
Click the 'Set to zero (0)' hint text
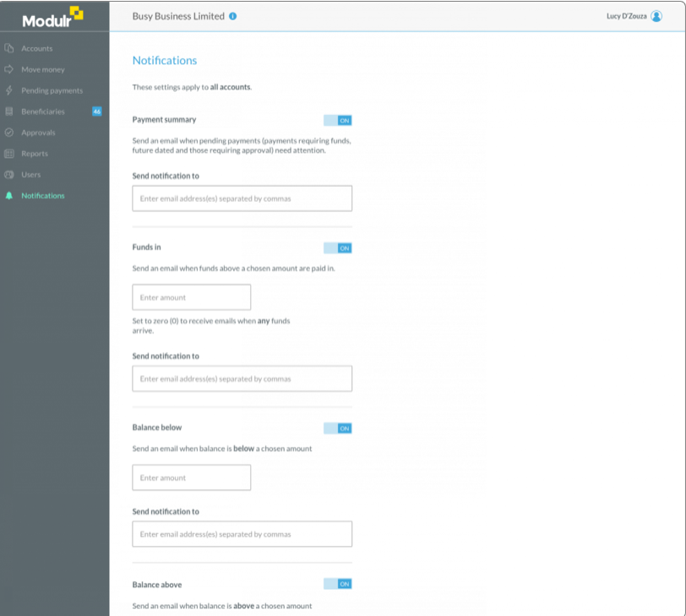(x=211, y=325)
